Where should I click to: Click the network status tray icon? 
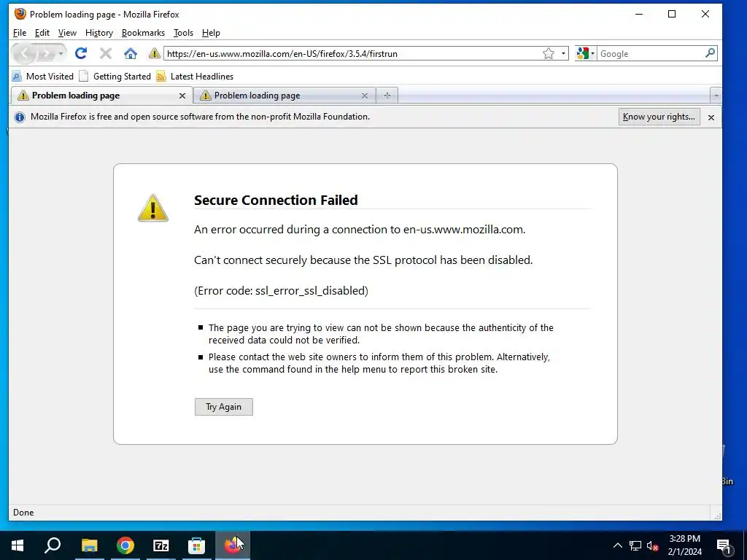tap(635, 545)
